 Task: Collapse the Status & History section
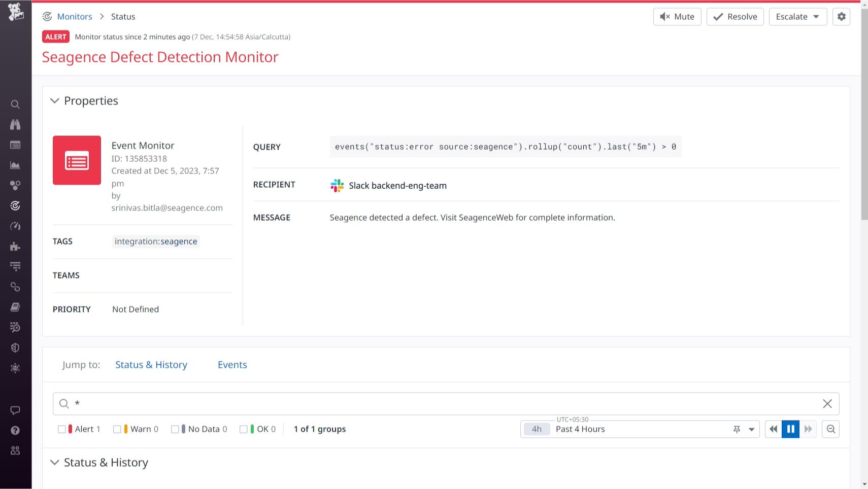[55, 462]
